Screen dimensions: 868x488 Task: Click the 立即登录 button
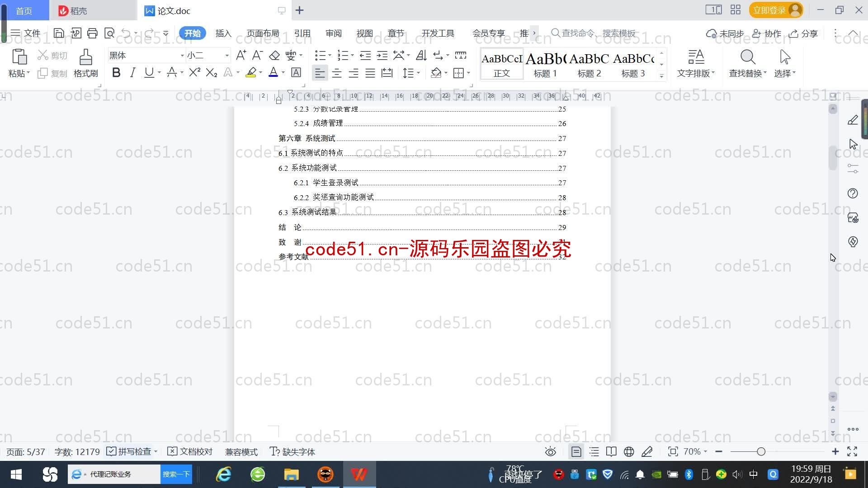click(775, 10)
